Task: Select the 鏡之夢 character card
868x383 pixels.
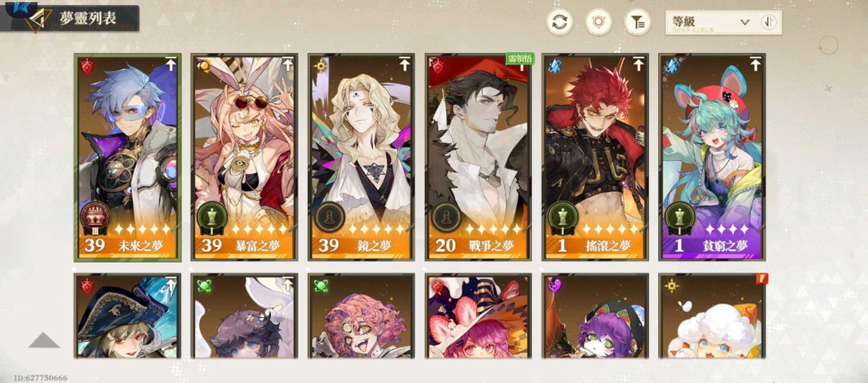Action: click(x=362, y=157)
